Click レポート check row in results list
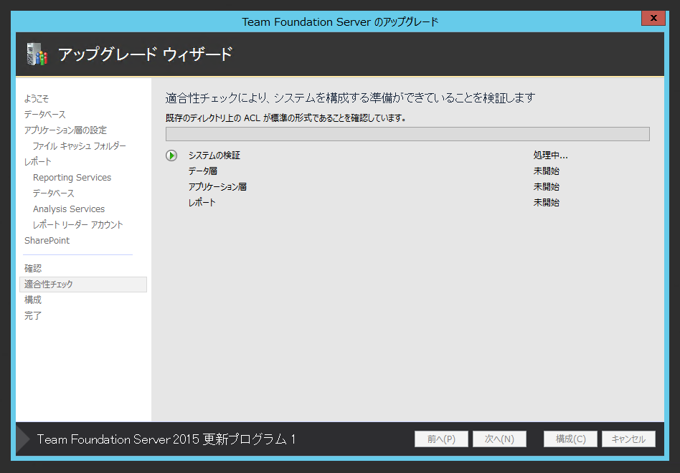This screenshot has height=473, width=680. pos(202,202)
